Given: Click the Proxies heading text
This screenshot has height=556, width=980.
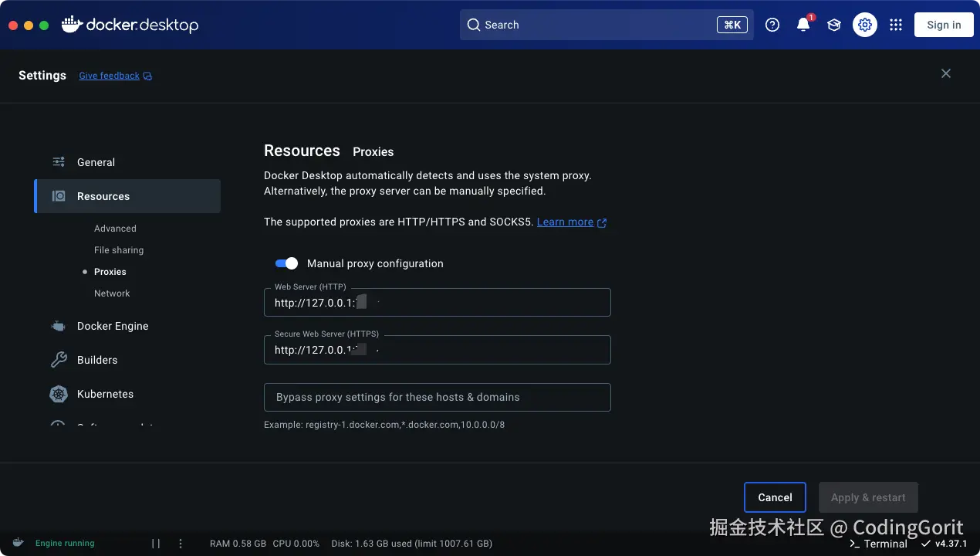Looking at the screenshot, I should coord(373,152).
